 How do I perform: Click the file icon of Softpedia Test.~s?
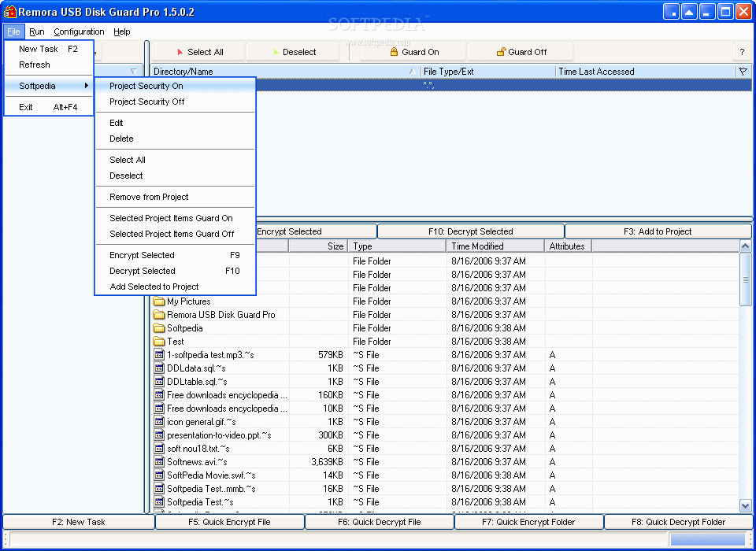coord(159,502)
